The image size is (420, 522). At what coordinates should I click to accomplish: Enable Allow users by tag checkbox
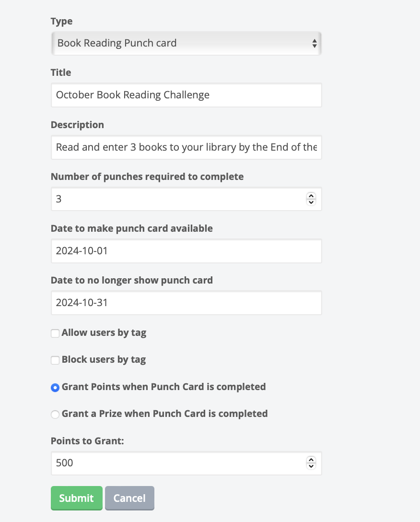pos(55,333)
